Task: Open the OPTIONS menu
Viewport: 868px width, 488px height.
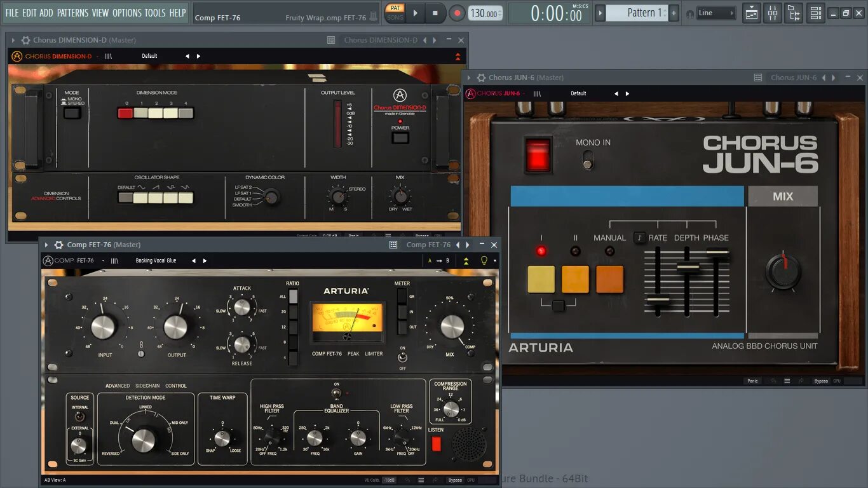Action: 127,13
